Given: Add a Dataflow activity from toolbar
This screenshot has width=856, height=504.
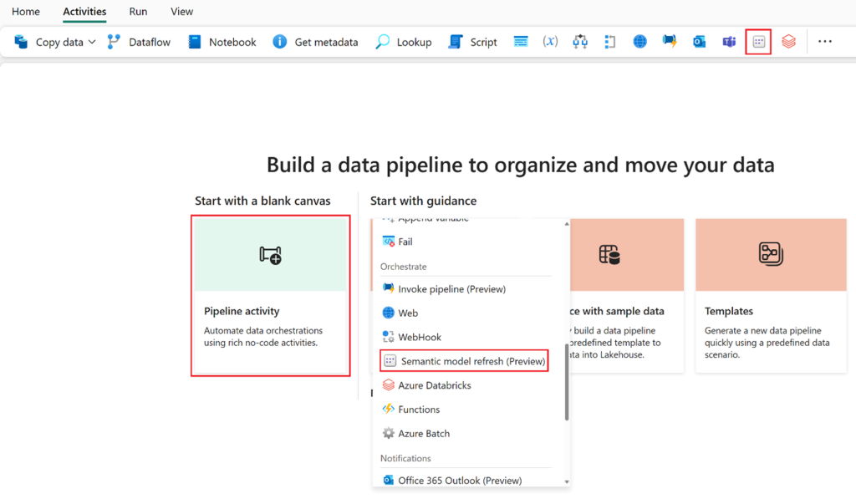Looking at the screenshot, I should pos(139,42).
